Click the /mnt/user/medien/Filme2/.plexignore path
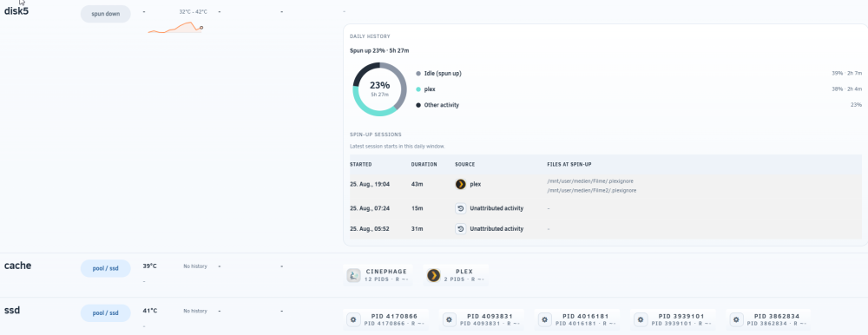Screen dimensions: 868x335 (x=592, y=190)
